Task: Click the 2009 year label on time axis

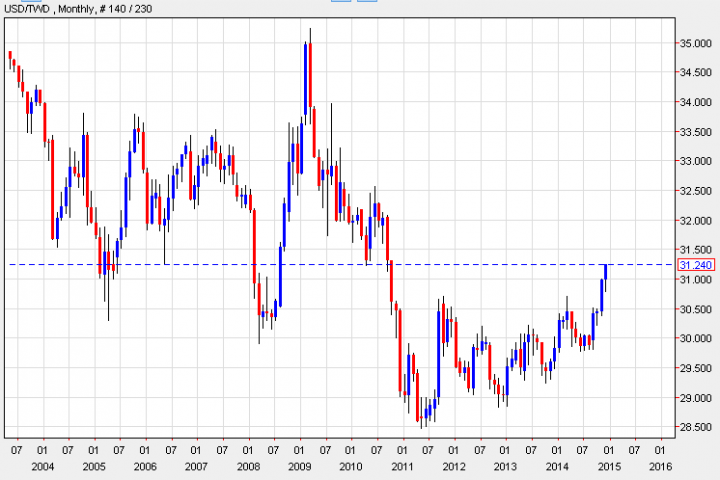Action: tap(299, 467)
